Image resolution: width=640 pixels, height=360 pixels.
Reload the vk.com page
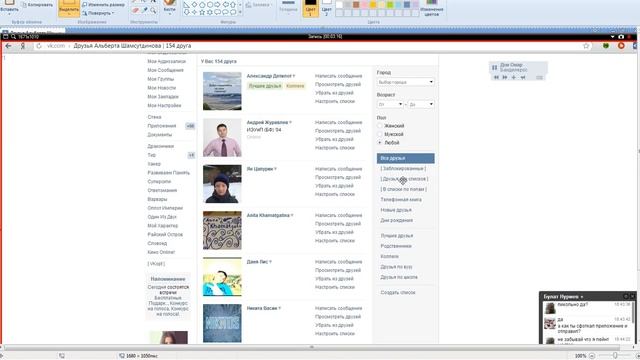tap(39, 46)
